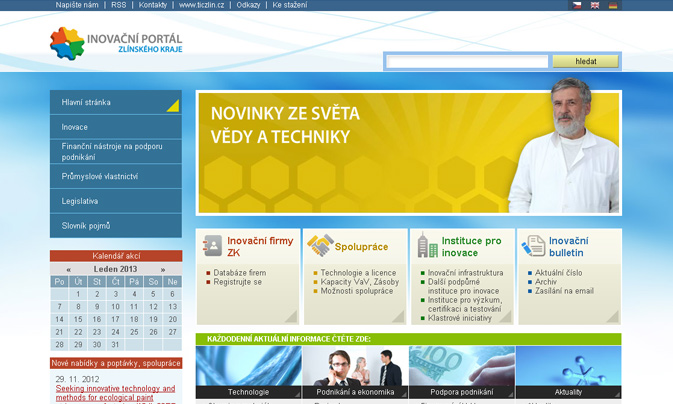Image resolution: width=673 pixels, height=404 pixels.
Task: Click the Inovační firmy ZK icon
Action: click(212, 246)
